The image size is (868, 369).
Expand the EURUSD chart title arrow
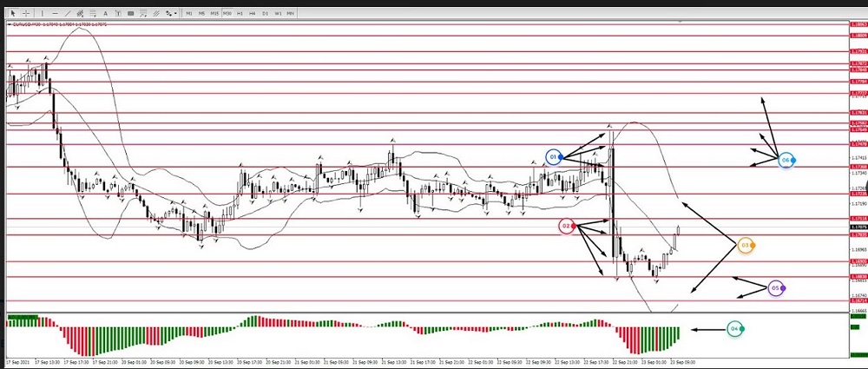(9, 24)
